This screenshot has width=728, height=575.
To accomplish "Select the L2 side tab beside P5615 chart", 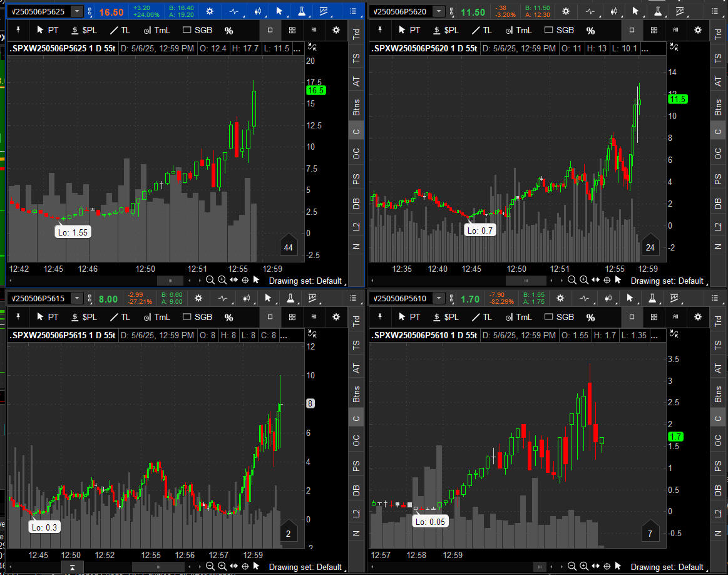I will pyautogui.click(x=356, y=513).
